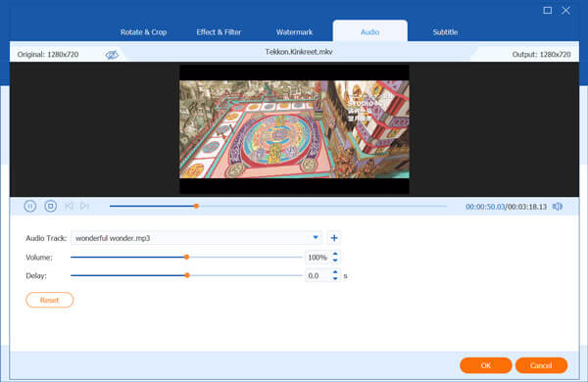The width and height of the screenshot is (588, 382).
Task: Switch to the Rotate & Crop tab
Action: pos(144,32)
